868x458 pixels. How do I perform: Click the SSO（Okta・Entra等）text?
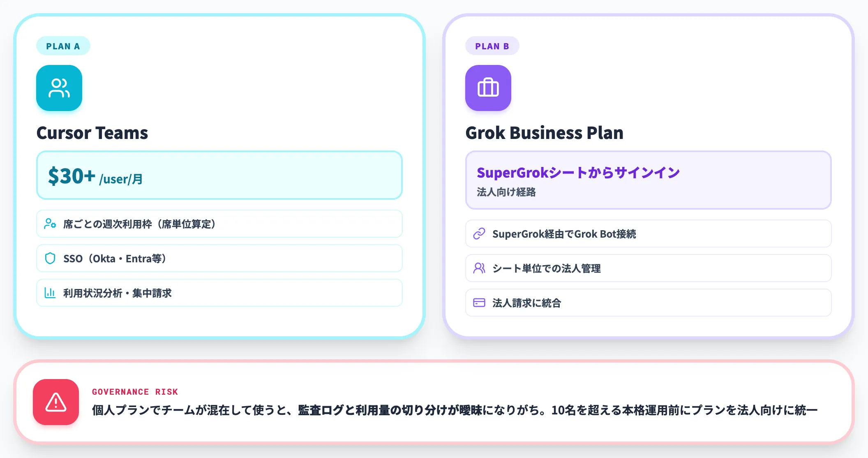(x=115, y=259)
